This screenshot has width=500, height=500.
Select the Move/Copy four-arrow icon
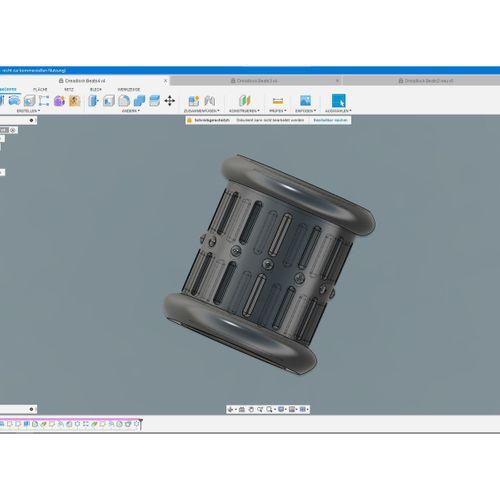(170, 101)
